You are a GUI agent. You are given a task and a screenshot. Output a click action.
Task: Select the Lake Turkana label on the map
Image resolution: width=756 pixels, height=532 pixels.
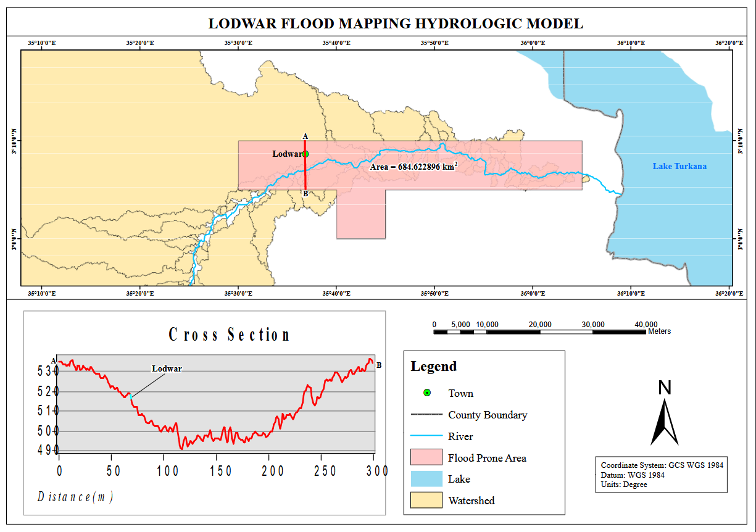coord(679,167)
